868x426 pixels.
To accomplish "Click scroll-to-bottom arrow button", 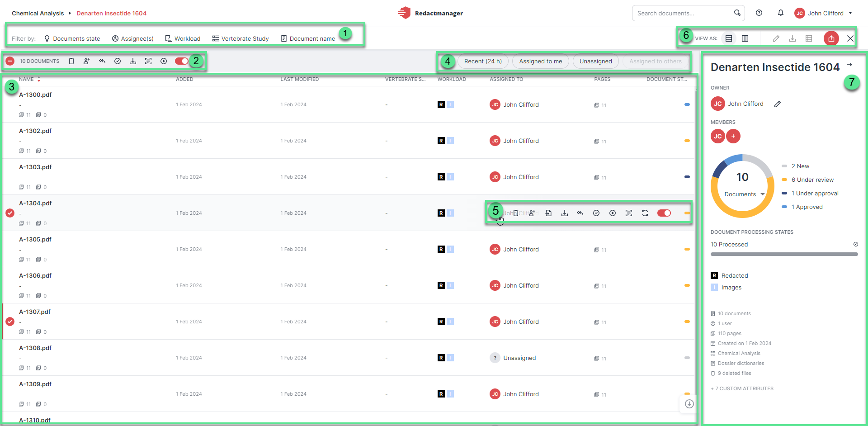I will tap(689, 404).
